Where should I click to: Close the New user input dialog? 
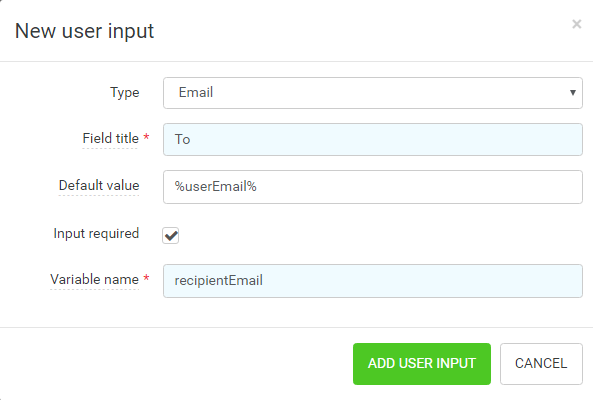coord(576,24)
